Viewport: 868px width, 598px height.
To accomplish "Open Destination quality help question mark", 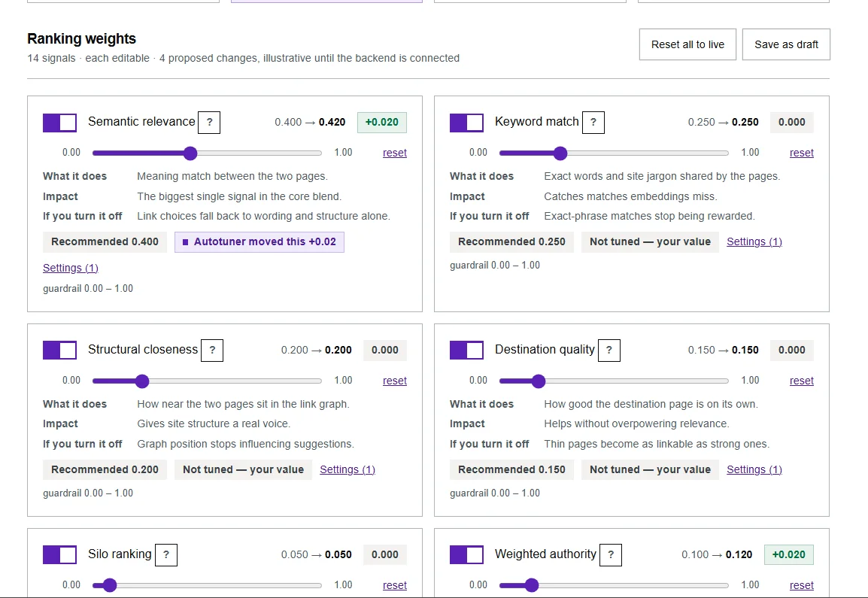I will pos(609,351).
